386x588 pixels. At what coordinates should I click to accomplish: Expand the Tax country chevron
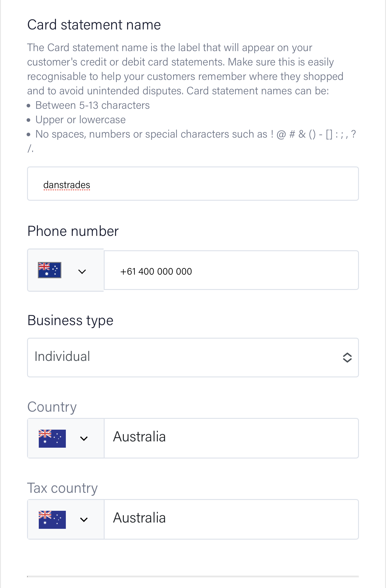click(84, 519)
